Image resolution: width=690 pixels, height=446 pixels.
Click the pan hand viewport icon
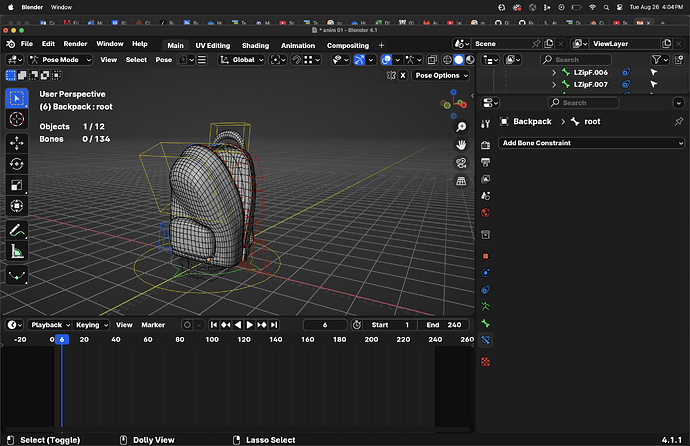(x=461, y=145)
